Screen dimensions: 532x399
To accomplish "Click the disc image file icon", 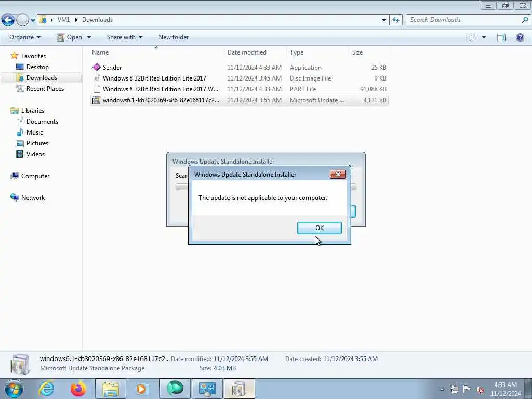I will 97,78.
